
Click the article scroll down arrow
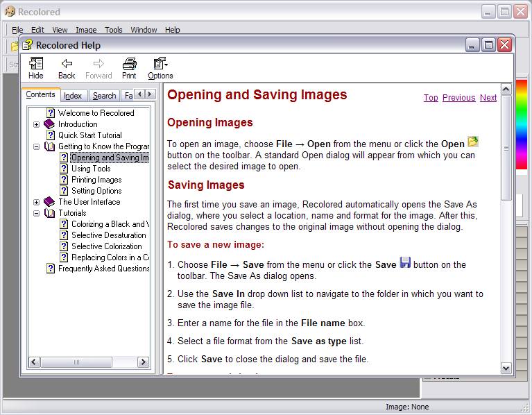pos(506,369)
